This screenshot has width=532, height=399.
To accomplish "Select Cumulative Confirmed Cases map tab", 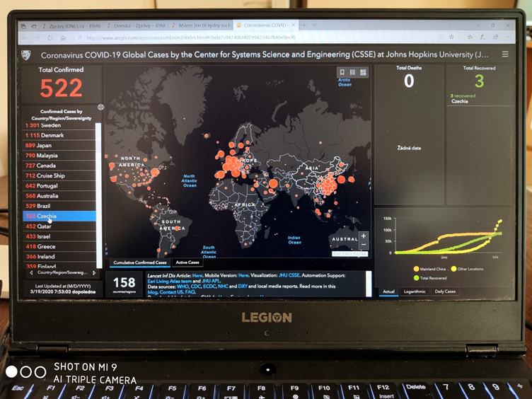I will [140, 262].
